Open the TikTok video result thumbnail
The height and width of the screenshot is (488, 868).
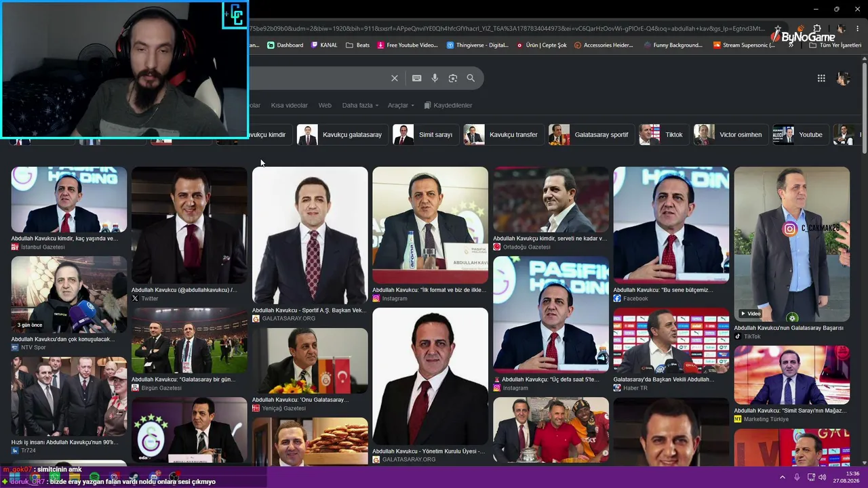pyautogui.click(x=791, y=244)
